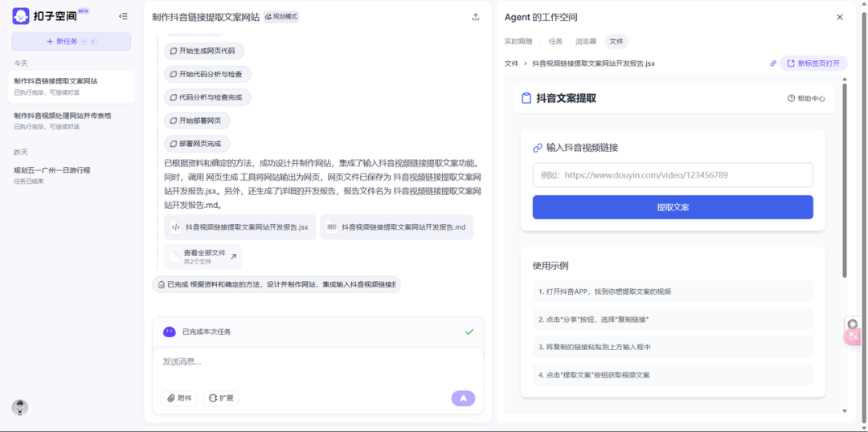Image resolution: width=868 pixels, height=432 pixels.
Task: Click the conversation title 制作抖音链接提取文案网站
Action: [x=206, y=17]
